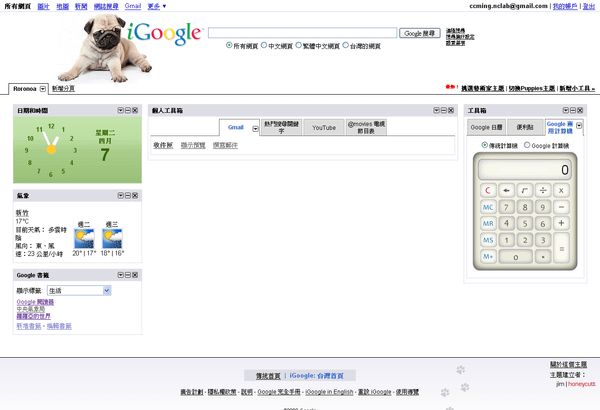Open menu icon of the 日期和時間 gadget
600x410 pixels.
pyautogui.click(x=120, y=110)
